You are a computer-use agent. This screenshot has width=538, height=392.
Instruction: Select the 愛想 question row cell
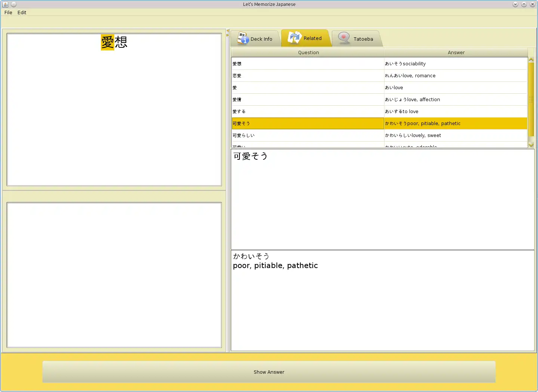tap(308, 64)
